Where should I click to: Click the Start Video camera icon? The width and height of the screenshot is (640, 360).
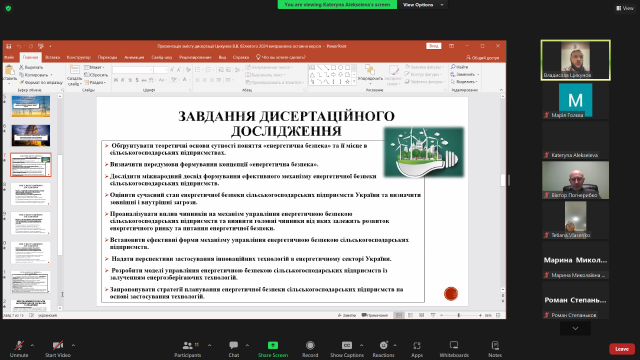pos(58,345)
